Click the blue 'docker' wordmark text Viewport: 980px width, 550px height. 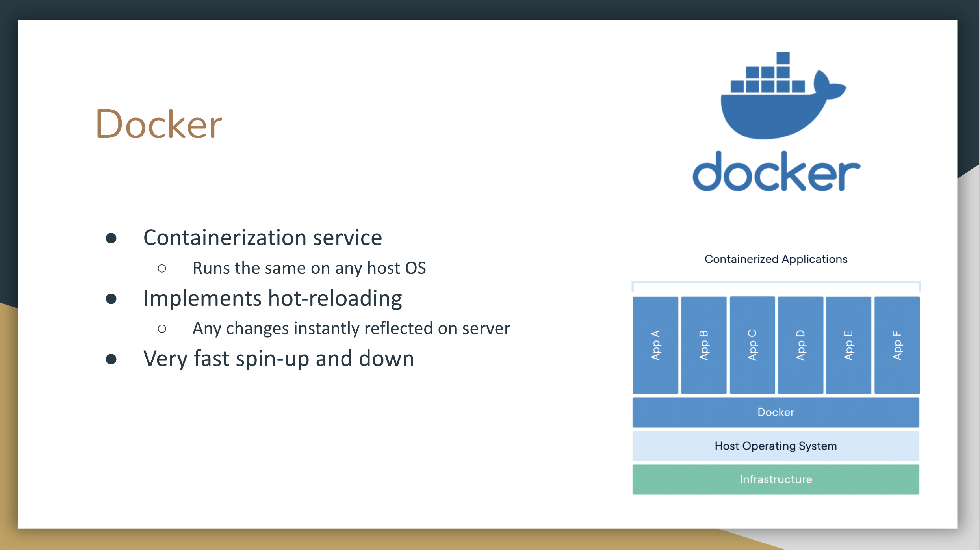coord(776,171)
